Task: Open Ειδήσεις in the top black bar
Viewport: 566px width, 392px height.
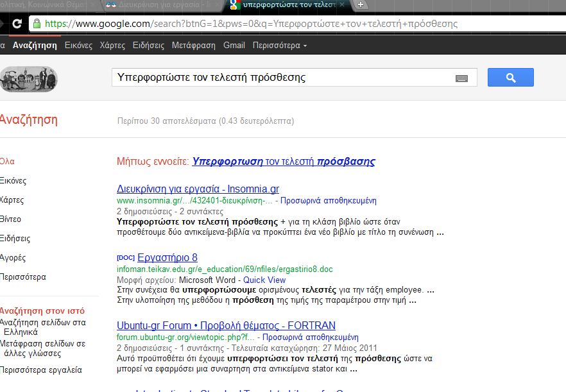Action: point(148,46)
